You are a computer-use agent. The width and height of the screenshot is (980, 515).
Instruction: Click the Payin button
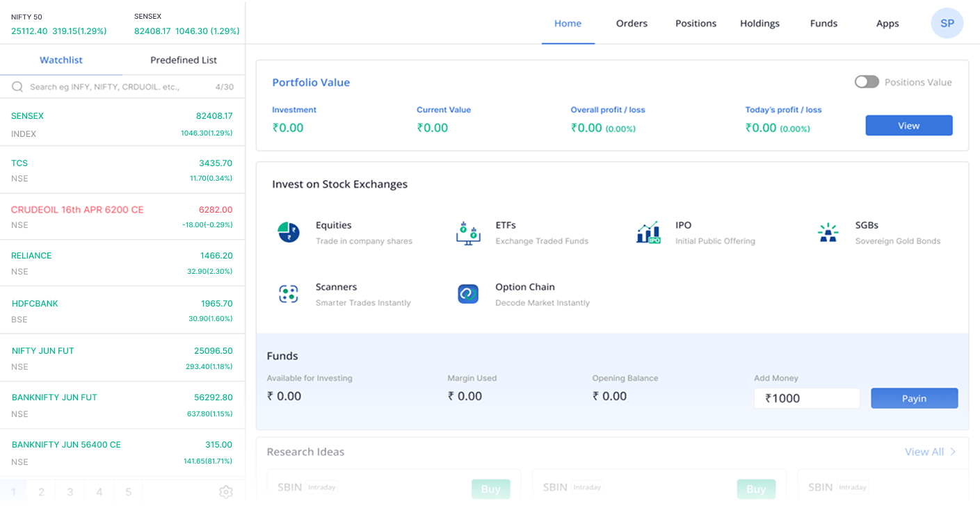(x=914, y=398)
